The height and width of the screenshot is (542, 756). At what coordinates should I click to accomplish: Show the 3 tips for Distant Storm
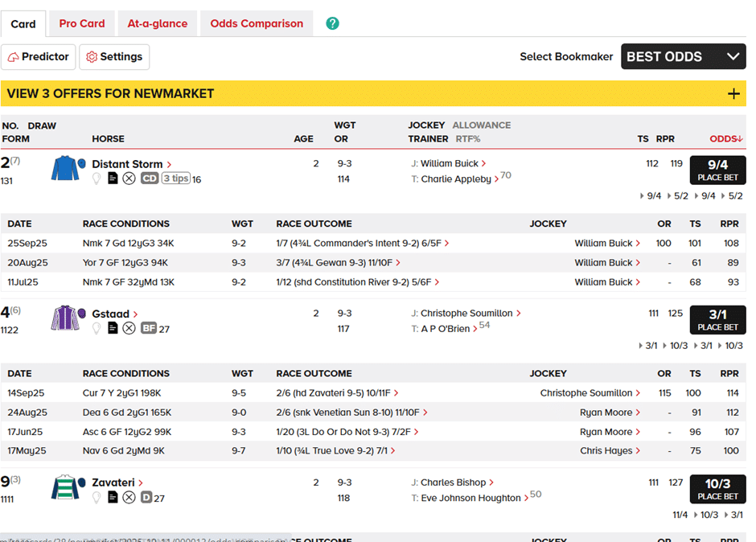pos(175,179)
